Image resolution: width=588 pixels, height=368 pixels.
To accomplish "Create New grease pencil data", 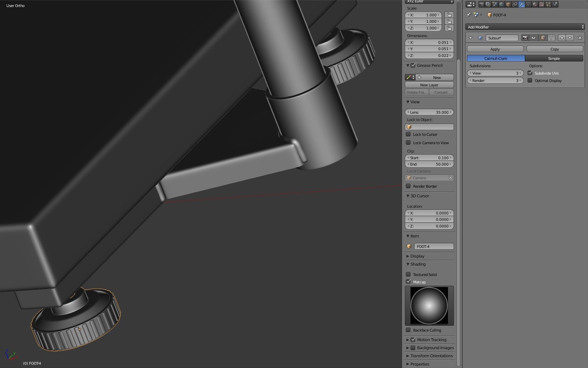I will [x=435, y=77].
